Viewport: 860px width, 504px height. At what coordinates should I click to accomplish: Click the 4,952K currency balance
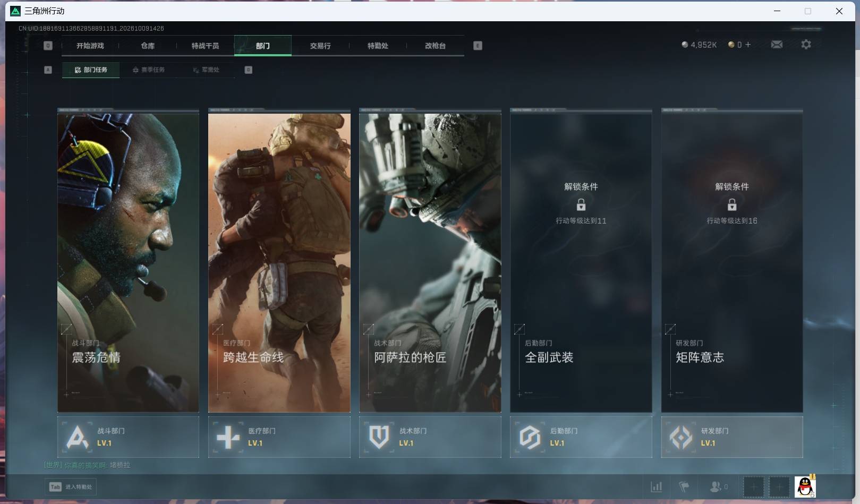(x=699, y=45)
